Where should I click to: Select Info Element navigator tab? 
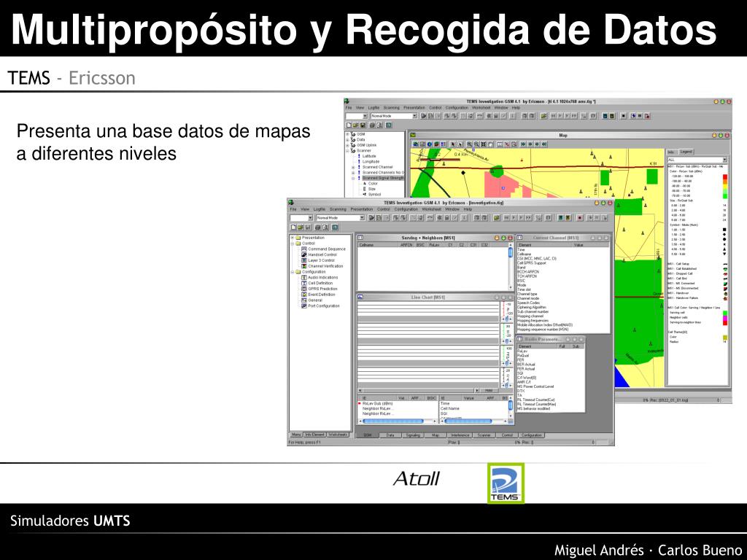(x=315, y=435)
